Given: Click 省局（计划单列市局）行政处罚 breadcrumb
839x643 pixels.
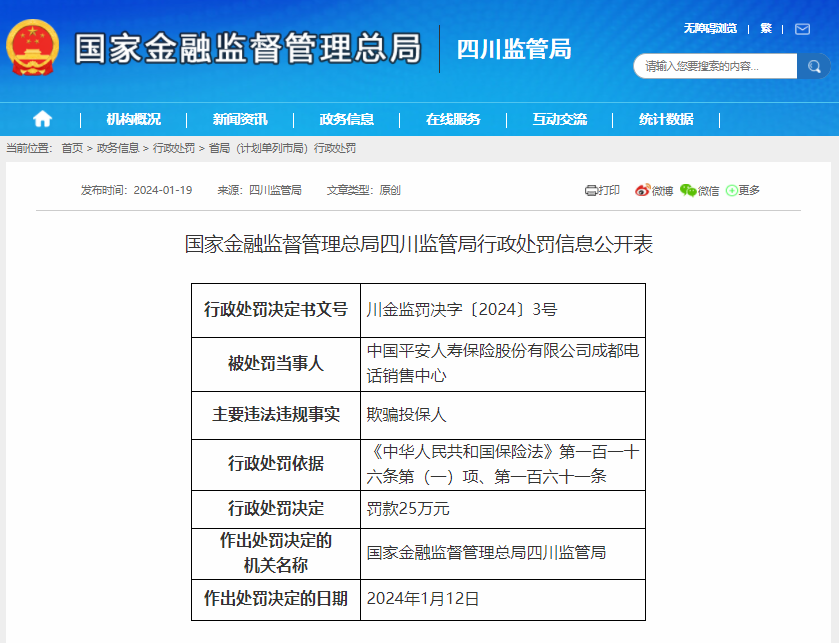Looking at the screenshot, I should click(282, 148).
